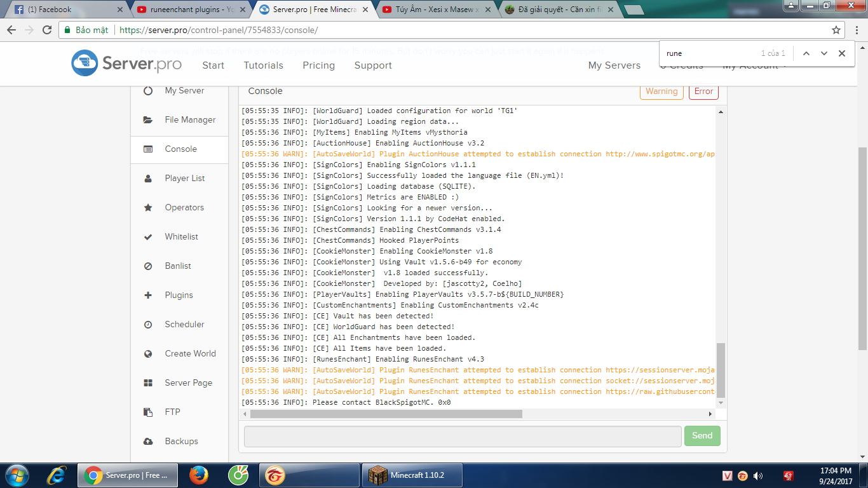Viewport: 868px width, 488px height.
Task: Open the Chrome three-dot menu
Action: tap(856, 30)
